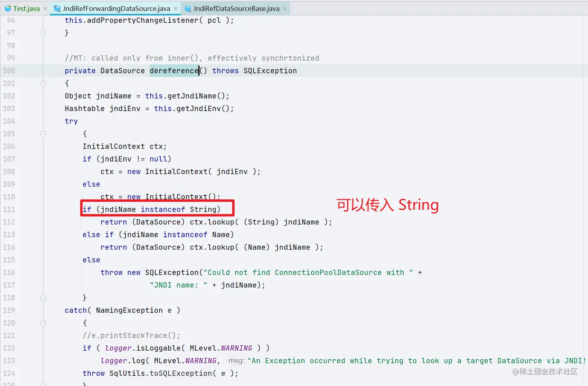The height and width of the screenshot is (386, 588).
Task: Click the else keyword on line 115
Action: pos(91,260)
